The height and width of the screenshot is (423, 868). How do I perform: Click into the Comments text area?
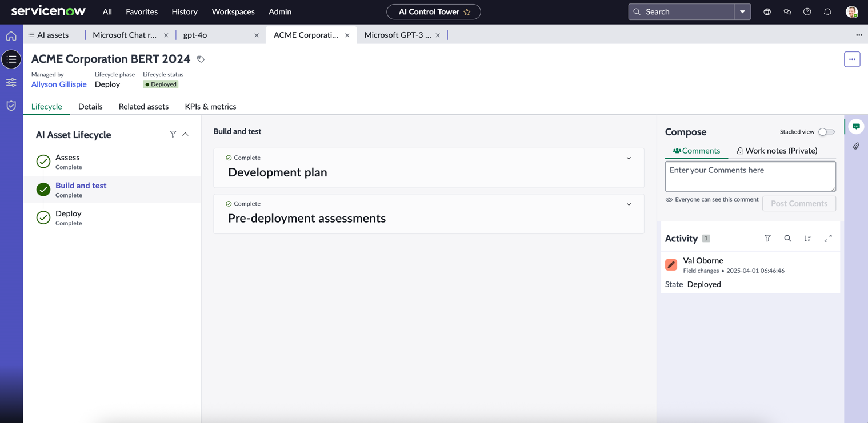click(x=750, y=176)
